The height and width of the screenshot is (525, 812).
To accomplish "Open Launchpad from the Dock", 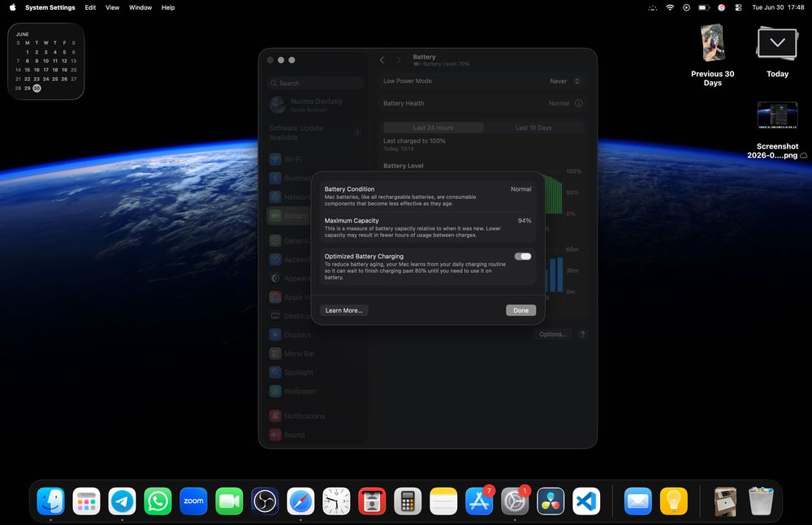I will click(87, 501).
